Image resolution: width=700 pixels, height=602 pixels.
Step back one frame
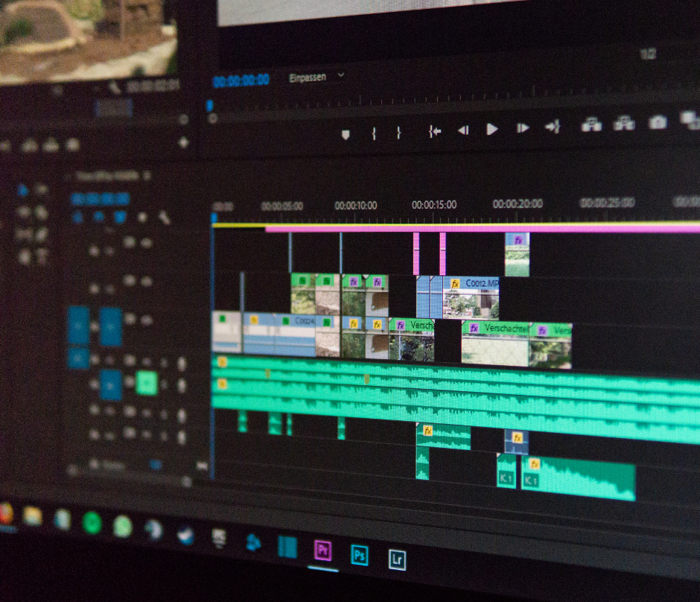pos(463,130)
